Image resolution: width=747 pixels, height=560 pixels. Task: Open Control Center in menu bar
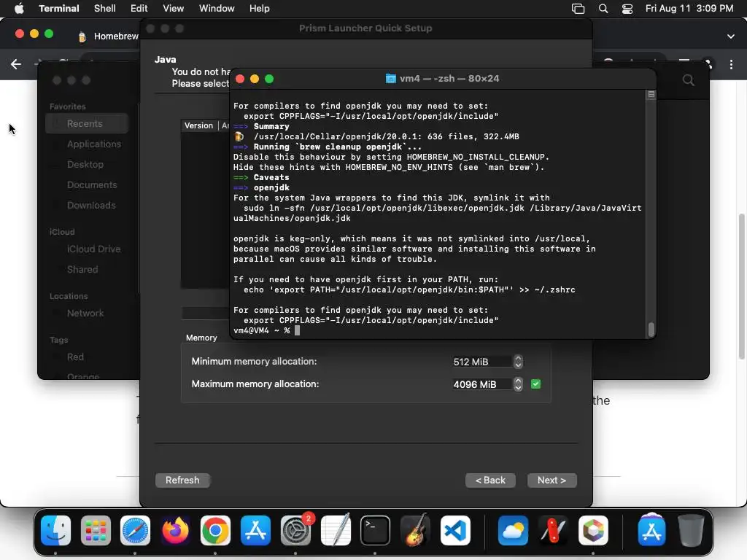(627, 9)
